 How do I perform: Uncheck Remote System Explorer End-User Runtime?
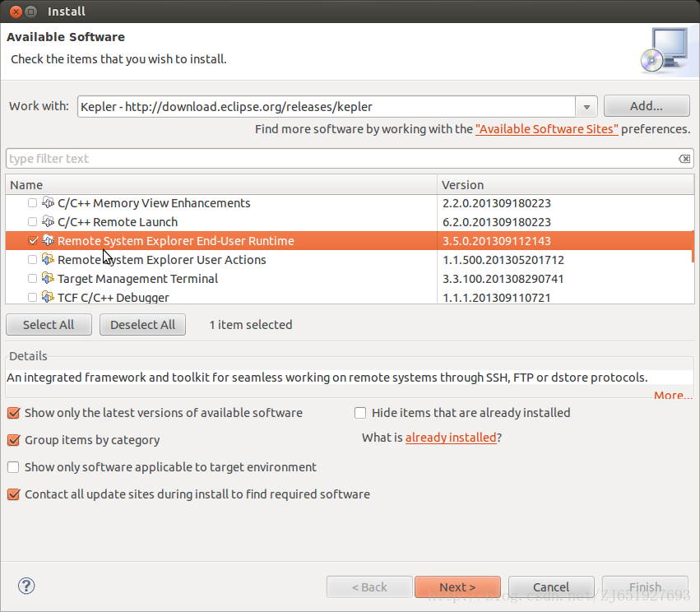tap(32, 241)
